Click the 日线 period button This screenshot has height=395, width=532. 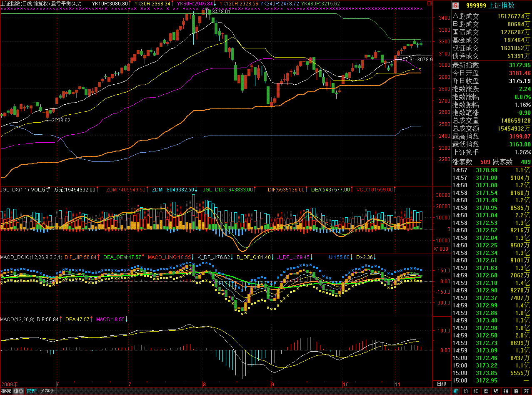[441, 384]
